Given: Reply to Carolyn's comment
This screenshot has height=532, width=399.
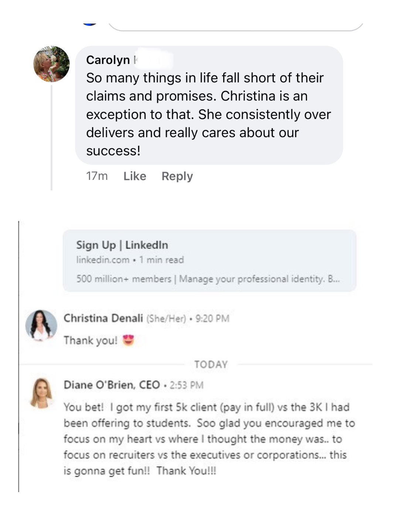Looking at the screenshot, I should tap(177, 176).
